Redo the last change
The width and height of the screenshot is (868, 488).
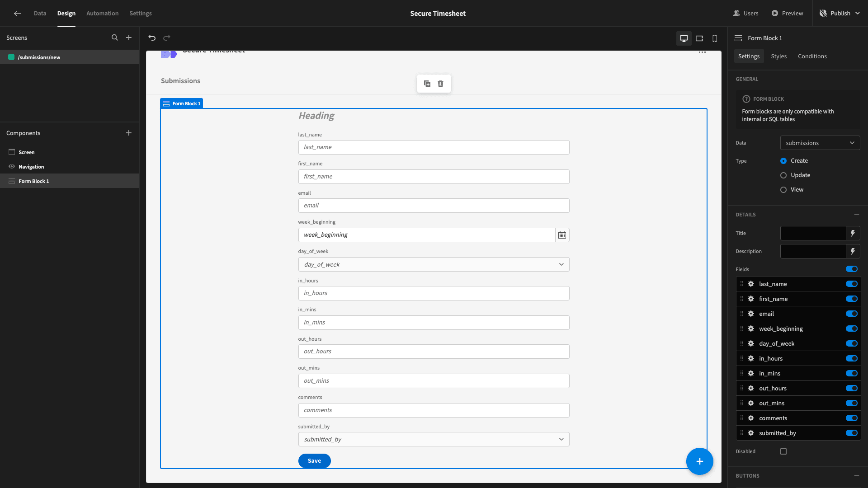(x=167, y=38)
